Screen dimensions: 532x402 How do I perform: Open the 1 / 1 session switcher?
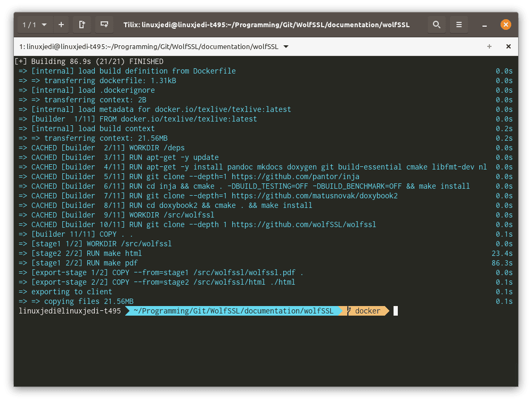pos(35,25)
